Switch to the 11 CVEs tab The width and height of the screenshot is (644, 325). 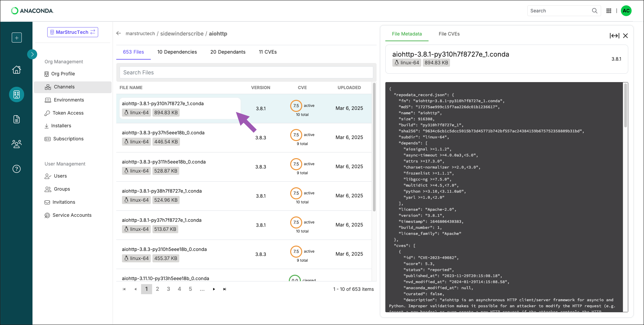click(x=268, y=52)
